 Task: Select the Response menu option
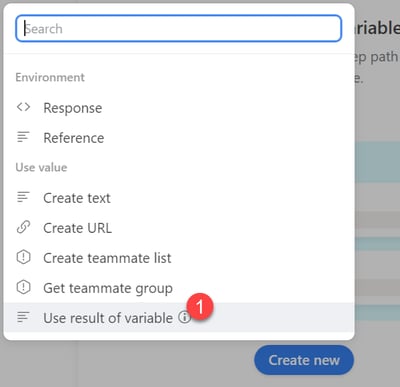[179, 108]
